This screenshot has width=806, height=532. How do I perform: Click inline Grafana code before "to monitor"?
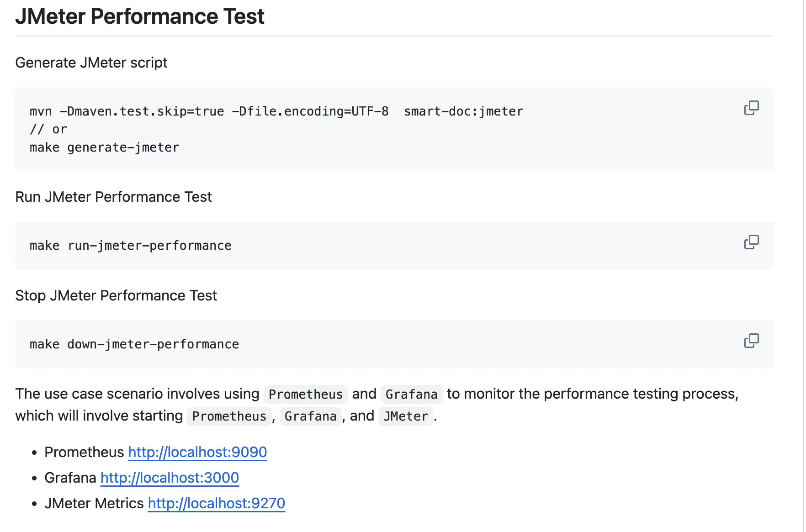point(411,395)
